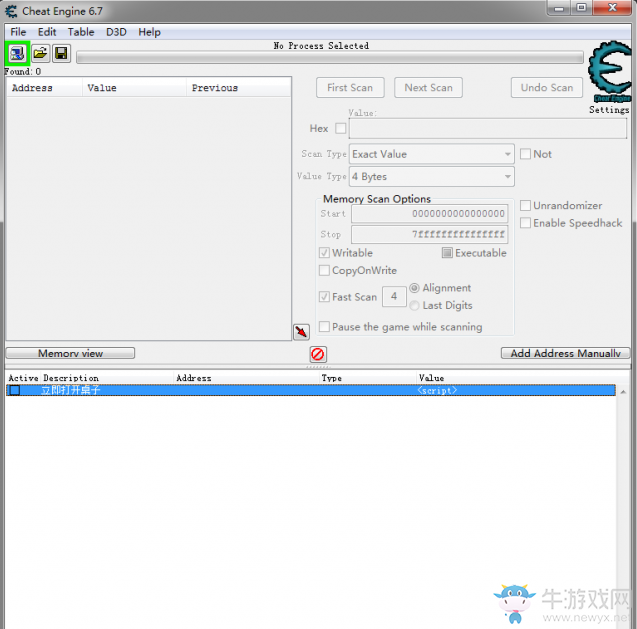Open the process list icon
Screen dimensions: 637x629
(17, 53)
